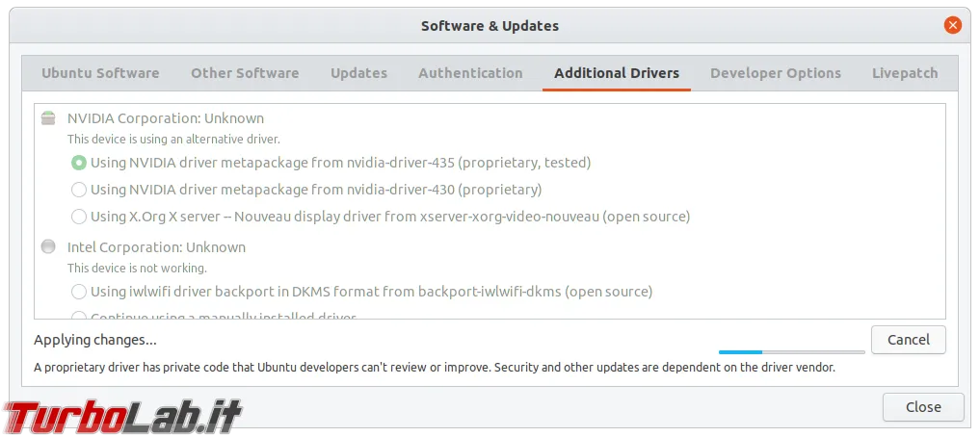Cancel applying driver changes
This screenshot has height=437, width=980.
(x=908, y=340)
